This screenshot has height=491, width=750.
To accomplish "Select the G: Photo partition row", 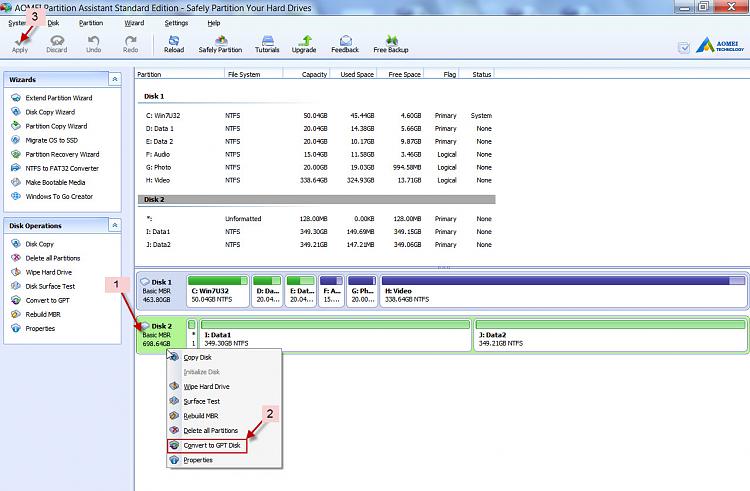I will click(317, 167).
